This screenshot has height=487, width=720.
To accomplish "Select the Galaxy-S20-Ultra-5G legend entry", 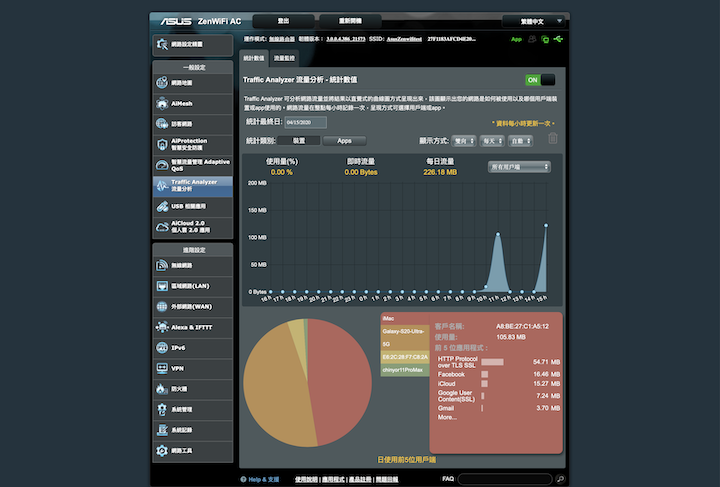I will click(405, 338).
